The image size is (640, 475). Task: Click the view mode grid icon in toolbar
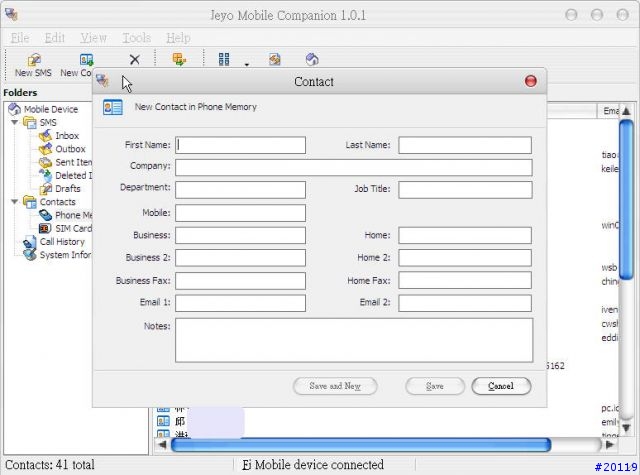(x=224, y=59)
